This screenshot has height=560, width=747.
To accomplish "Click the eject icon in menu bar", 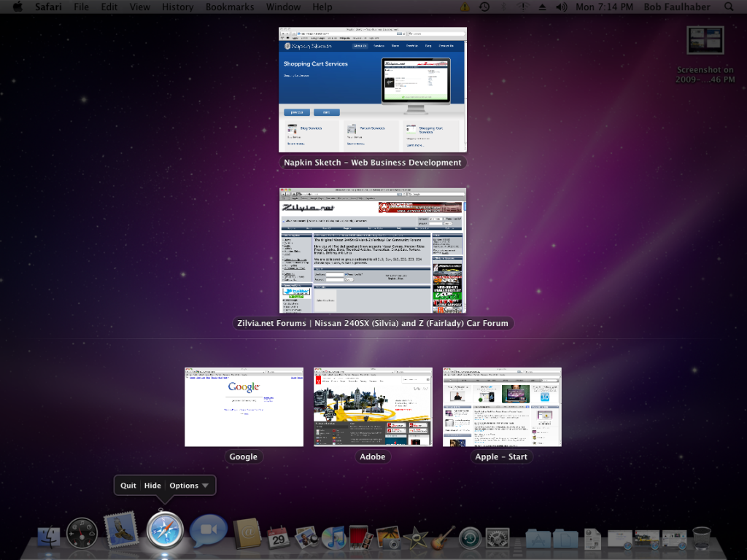I will click(x=542, y=7).
